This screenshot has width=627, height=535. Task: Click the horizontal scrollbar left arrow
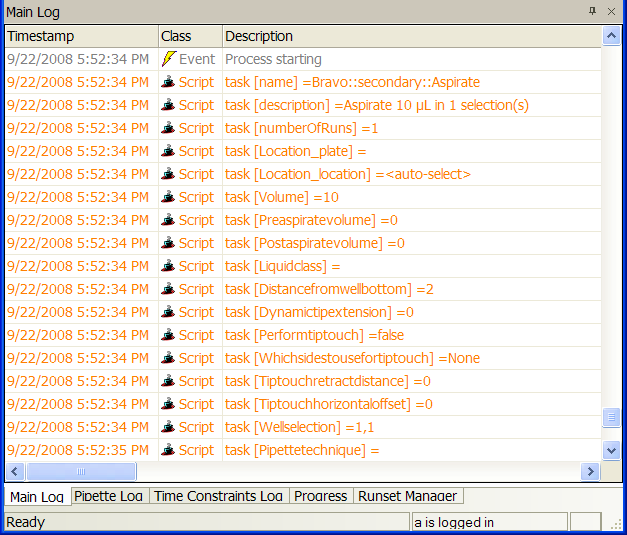pyautogui.click(x=14, y=472)
